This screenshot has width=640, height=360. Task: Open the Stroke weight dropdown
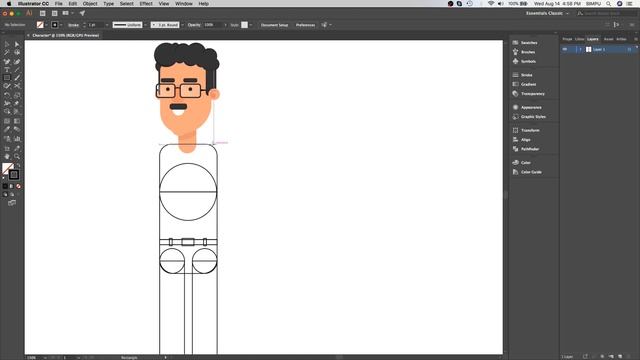tap(107, 25)
